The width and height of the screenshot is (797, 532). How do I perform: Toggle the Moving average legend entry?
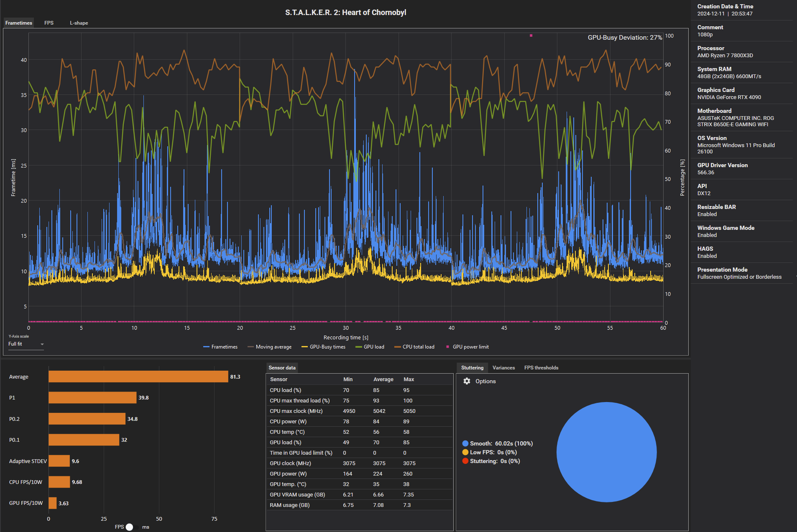click(x=269, y=347)
